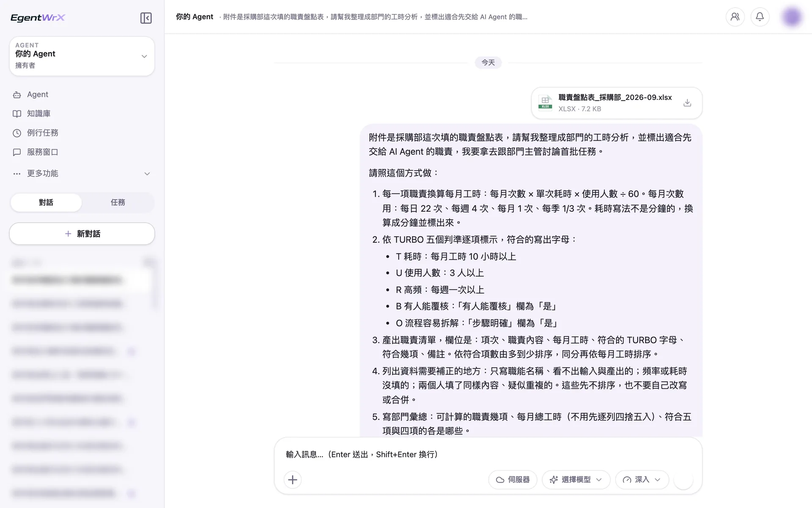Open the members icon in the top bar
The height and width of the screenshot is (508, 812).
click(735, 17)
